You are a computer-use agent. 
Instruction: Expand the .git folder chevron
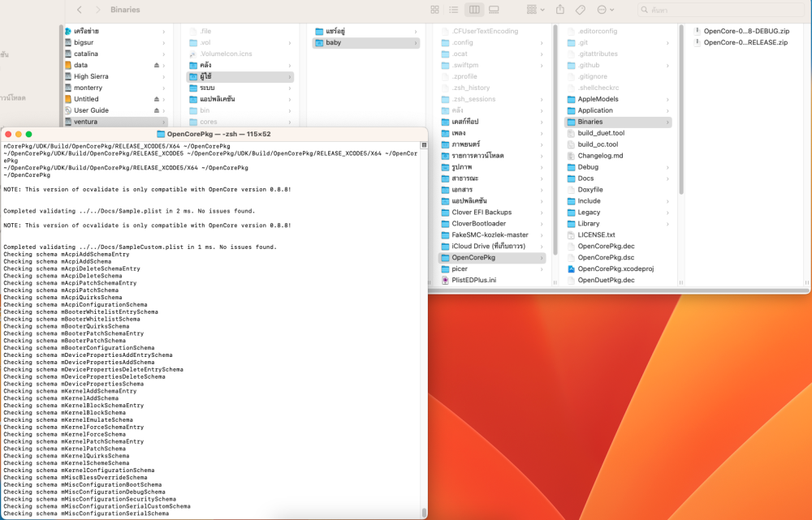[x=667, y=42]
